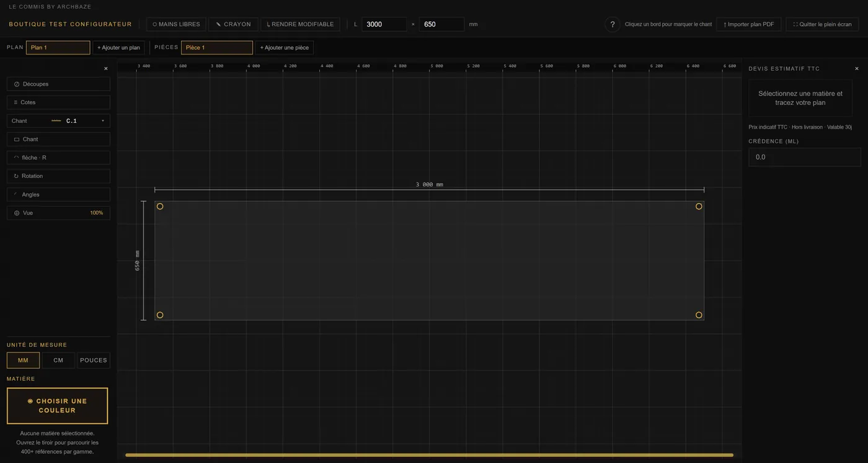Click Ajouter un plan button
Screen dimensions: 868x463
tap(118, 48)
